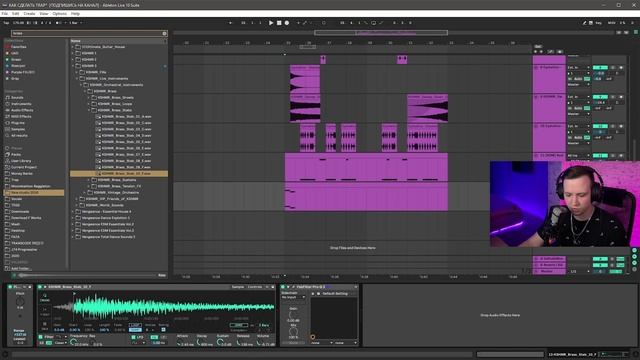Enable Draw Mode pencil icon
Viewport: 640px width, 360px height.
[x=584, y=23]
